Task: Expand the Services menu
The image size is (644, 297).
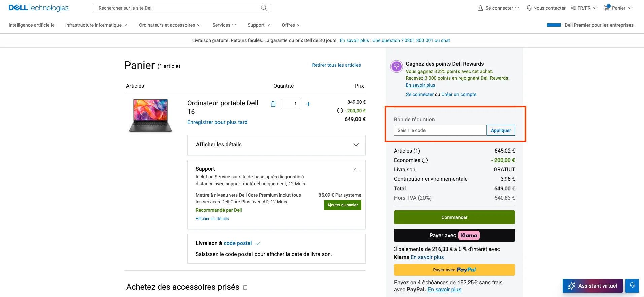Action: coord(224,25)
